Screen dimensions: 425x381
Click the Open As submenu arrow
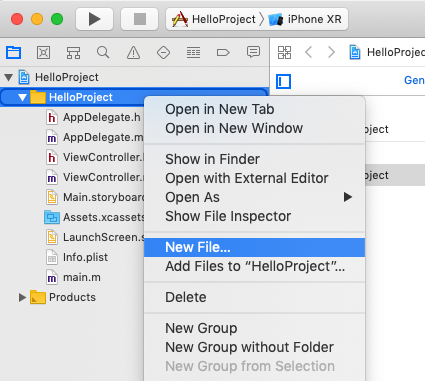[x=348, y=197]
